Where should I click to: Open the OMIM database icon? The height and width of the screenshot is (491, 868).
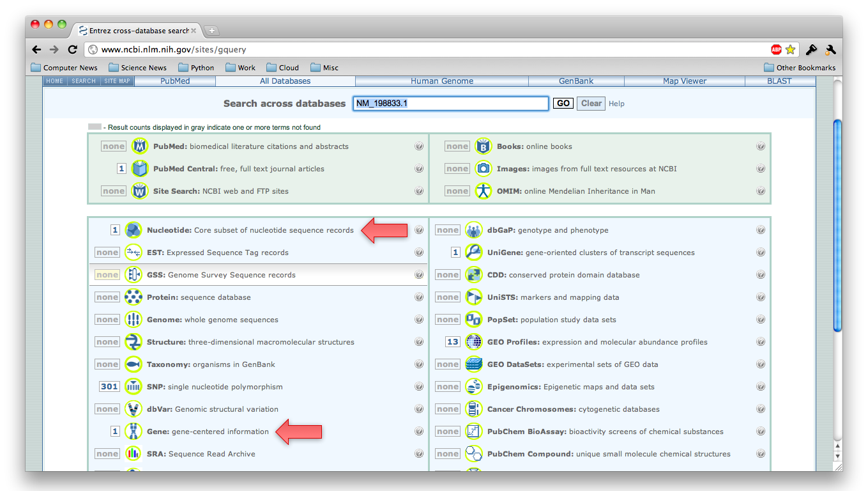pyautogui.click(x=483, y=191)
